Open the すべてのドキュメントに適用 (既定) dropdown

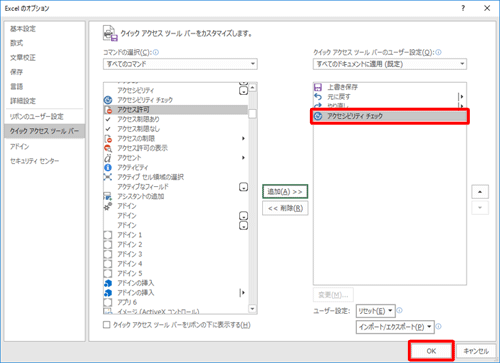tap(390, 64)
